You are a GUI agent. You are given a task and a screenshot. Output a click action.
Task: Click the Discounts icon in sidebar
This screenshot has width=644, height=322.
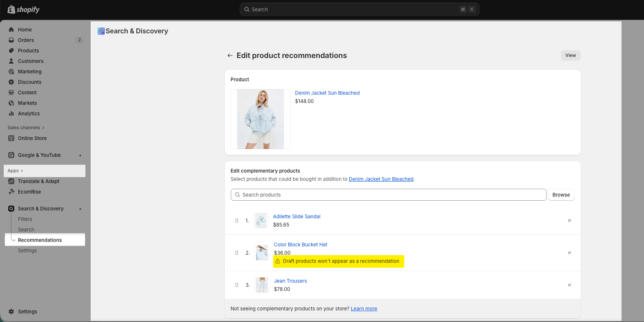(x=11, y=82)
